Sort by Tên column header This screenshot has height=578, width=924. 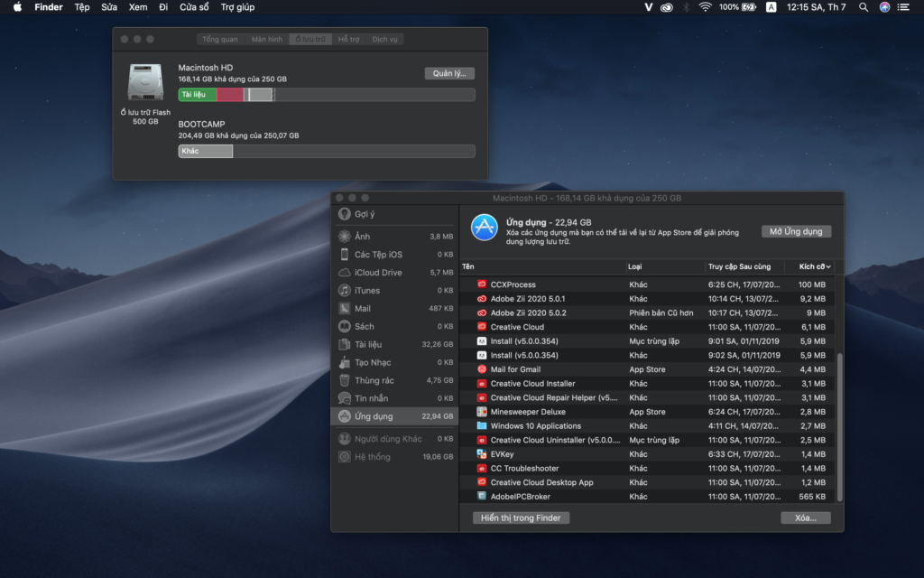[x=542, y=266]
